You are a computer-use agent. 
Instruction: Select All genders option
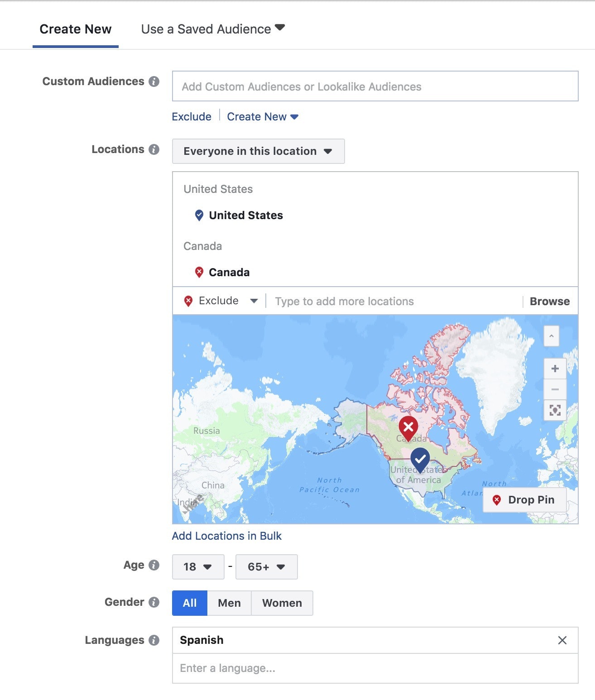(x=189, y=603)
